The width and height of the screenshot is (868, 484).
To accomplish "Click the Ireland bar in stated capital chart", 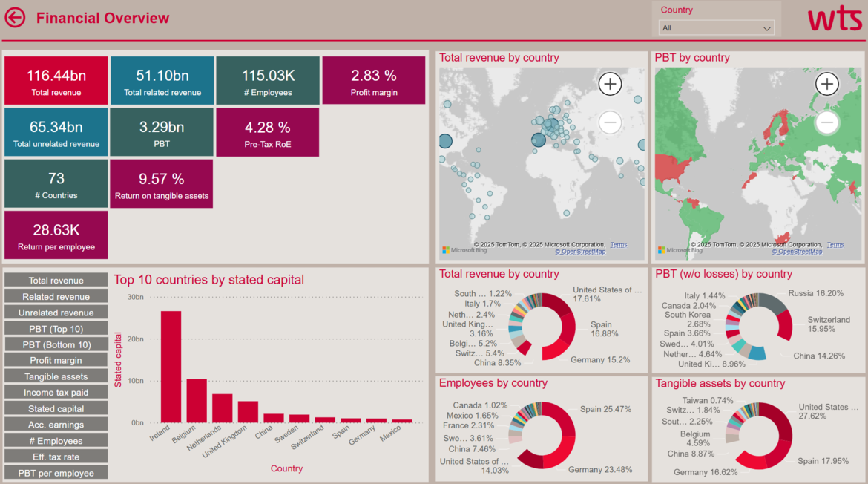I will click(x=171, y=367).
